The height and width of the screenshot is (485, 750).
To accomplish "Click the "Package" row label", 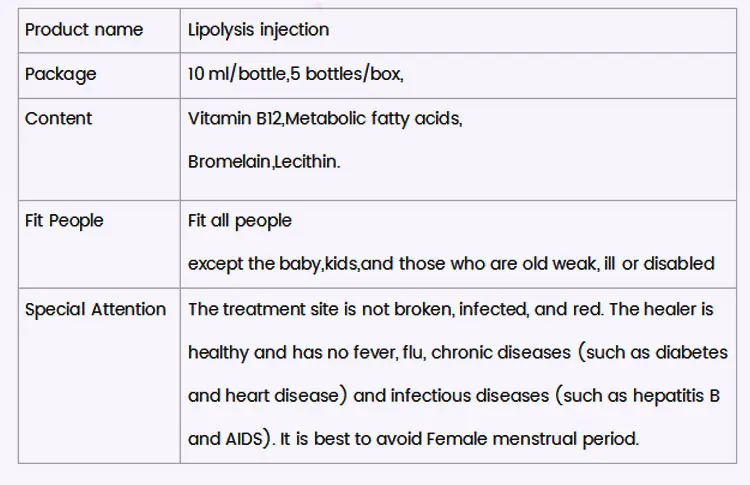I will (x=61, y=74).
